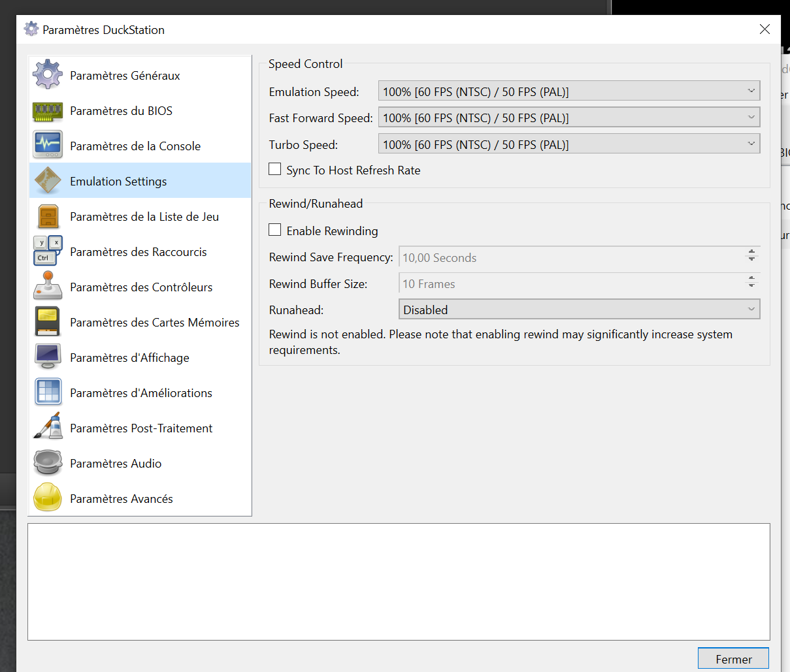Click the Paramètres DuckStation window title
Viewport: 790px width, 672px height.
[103, 30]
